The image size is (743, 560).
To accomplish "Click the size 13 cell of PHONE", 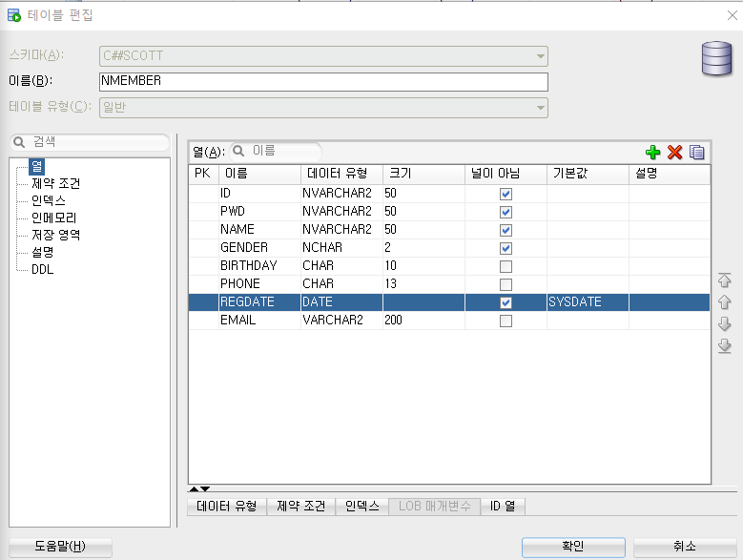I will pyautogui.click(x=423, y=284).
